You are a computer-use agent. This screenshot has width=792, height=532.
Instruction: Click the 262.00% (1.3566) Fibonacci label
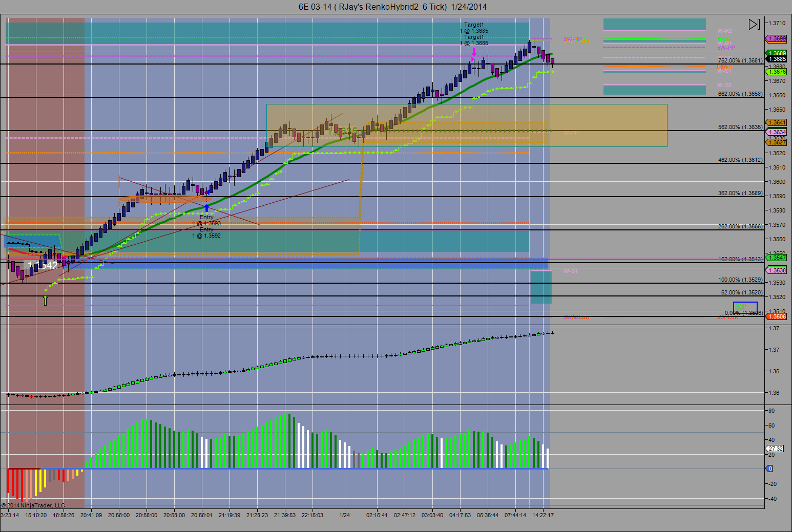point(740,226)
